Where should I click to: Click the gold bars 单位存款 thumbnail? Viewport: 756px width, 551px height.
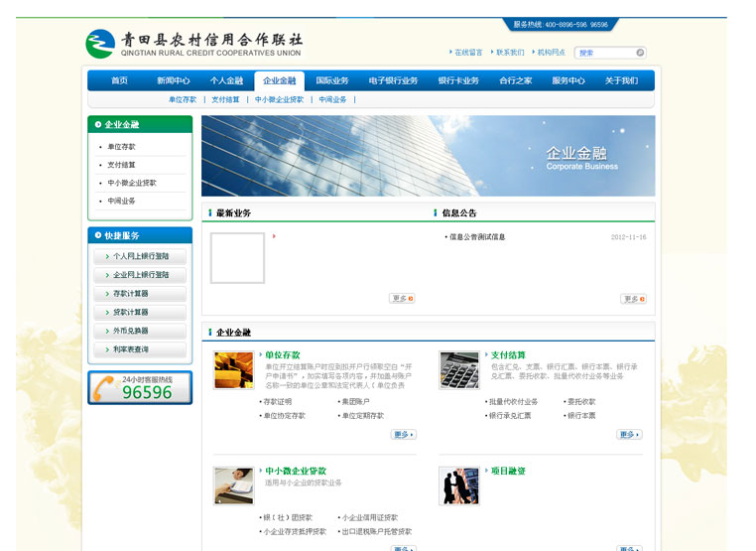[233, 370]
